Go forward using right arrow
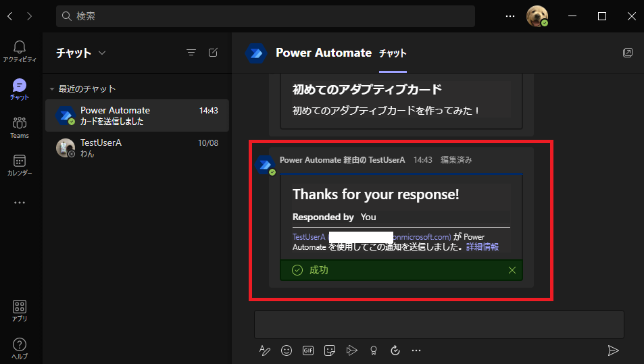644x364 pixels. click(x=29, y=16)
